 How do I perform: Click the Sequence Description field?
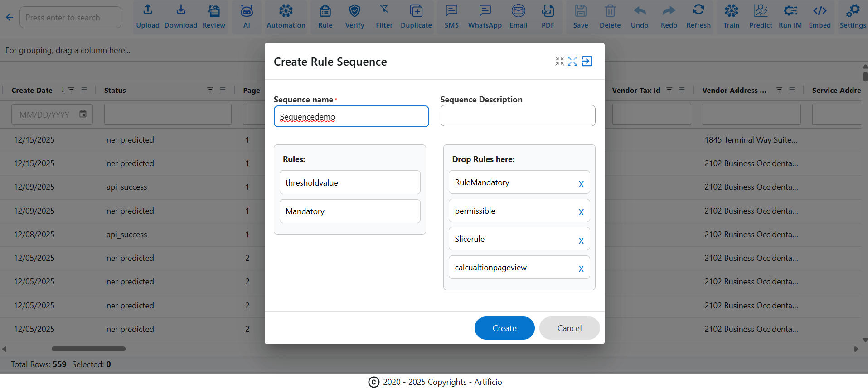coord(518,115)
